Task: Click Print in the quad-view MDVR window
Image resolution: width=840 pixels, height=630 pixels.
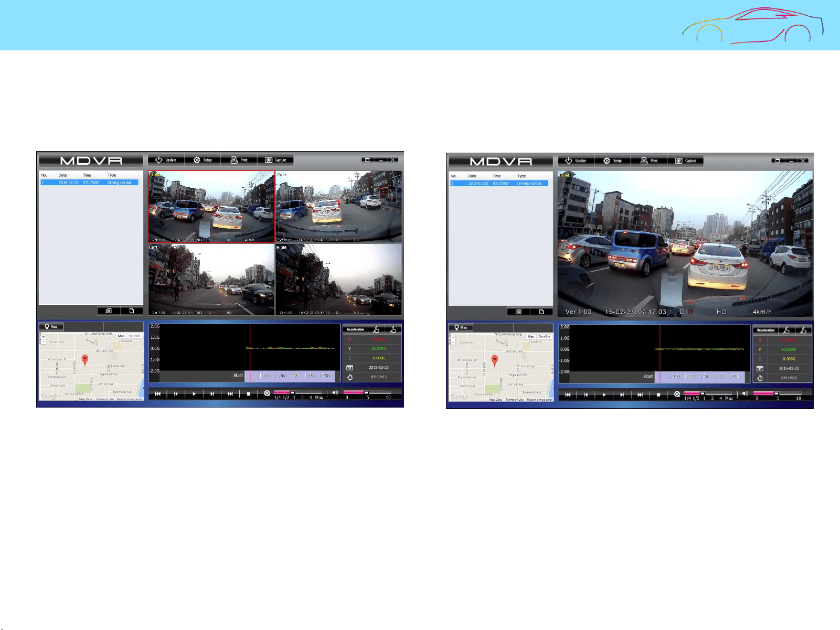Action: [239, 160]
